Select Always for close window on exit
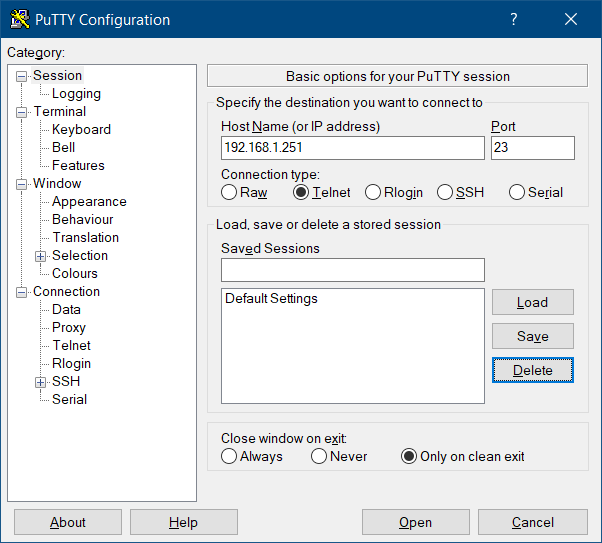 pyautogui.click(x=229, y=456)
